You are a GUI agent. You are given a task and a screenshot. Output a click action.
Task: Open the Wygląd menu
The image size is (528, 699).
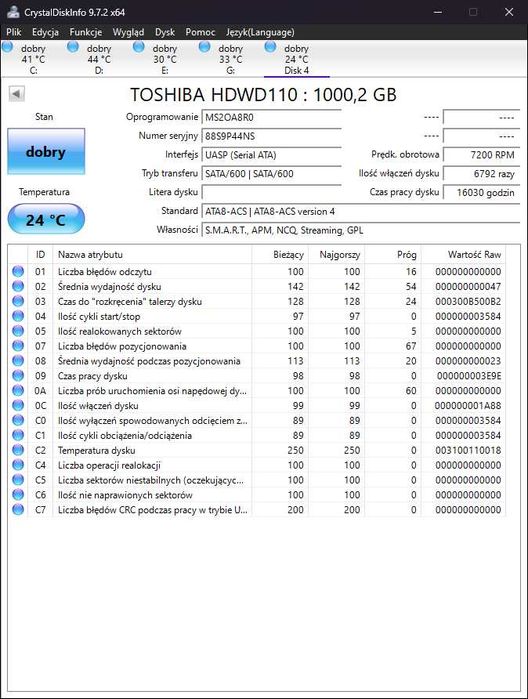(x=128, y=32)
